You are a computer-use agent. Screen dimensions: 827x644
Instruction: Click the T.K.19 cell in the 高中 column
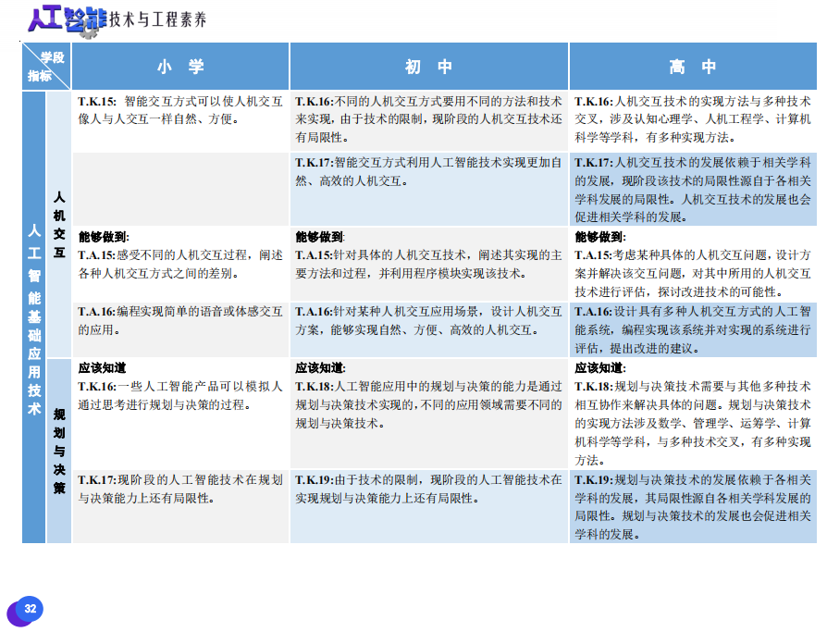click(693, 506)
